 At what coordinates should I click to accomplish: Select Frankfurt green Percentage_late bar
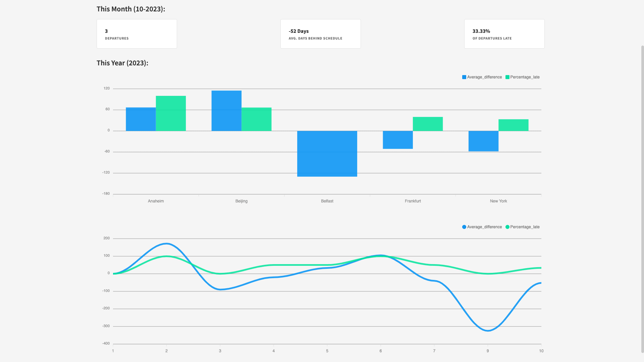click(x=428, y=124)
